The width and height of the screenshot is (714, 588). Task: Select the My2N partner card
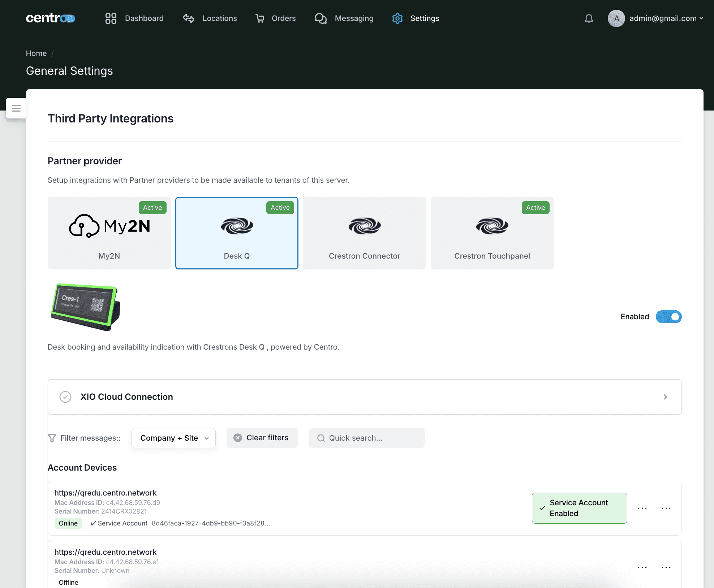(x=109, y=233)
